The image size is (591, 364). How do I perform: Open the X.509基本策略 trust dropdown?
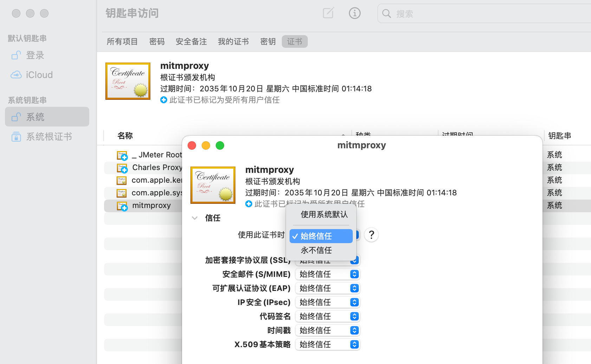click(327, 344)
